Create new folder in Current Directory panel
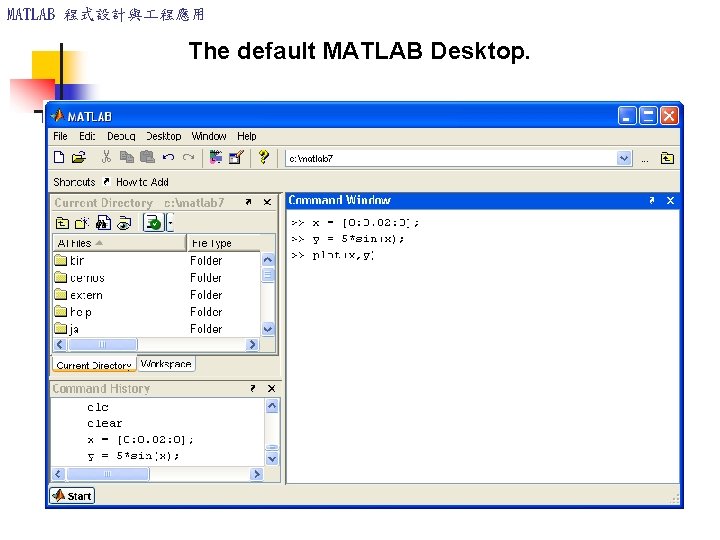 pyautogui.click(x=82, y=224)
